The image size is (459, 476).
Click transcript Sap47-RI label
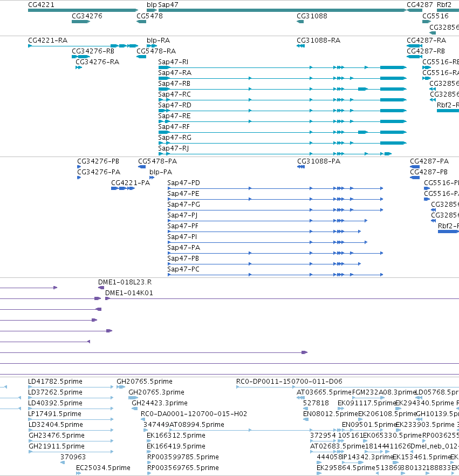(x=173, y=62)
